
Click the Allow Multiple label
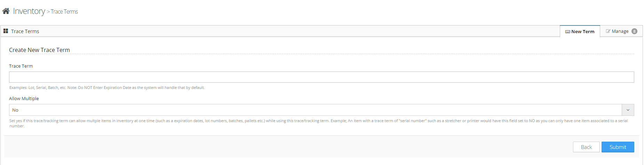(x=24, y=98)
